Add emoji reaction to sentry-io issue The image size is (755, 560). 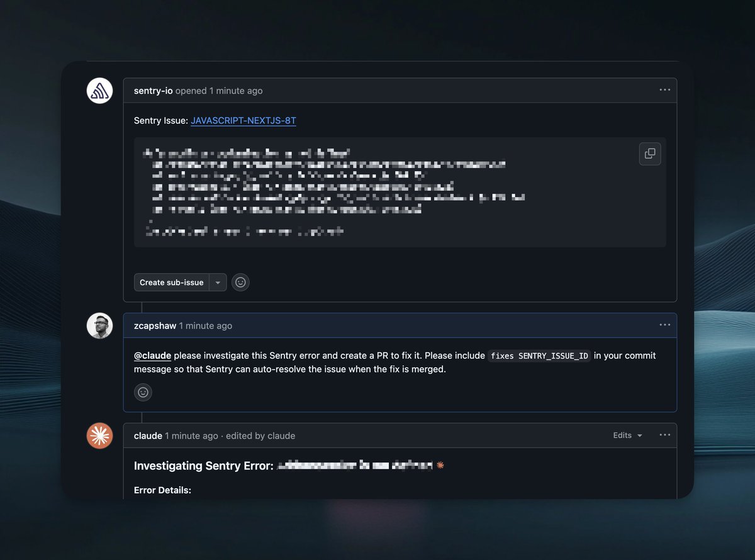click(x=240, y=283)
